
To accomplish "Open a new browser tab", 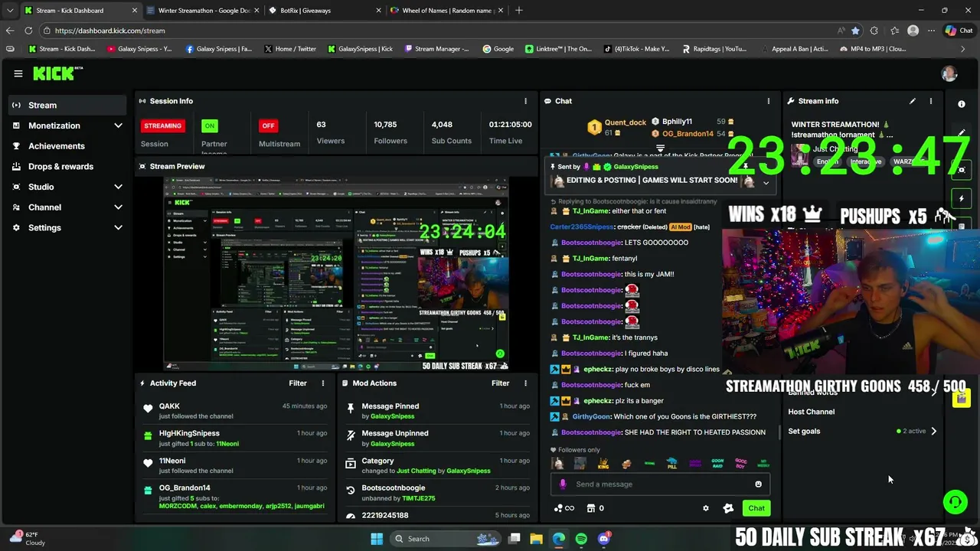I will pyautogui.click(x=519, y=11).
